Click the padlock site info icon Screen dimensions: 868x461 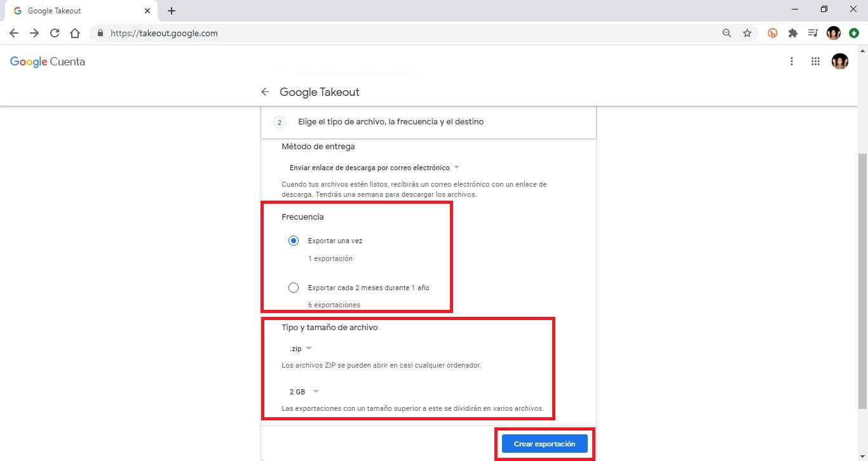(100, 33)
